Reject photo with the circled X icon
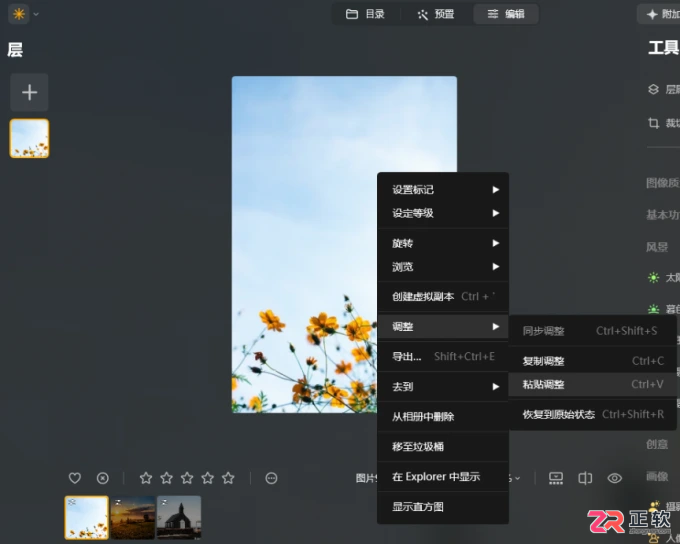 102,478
